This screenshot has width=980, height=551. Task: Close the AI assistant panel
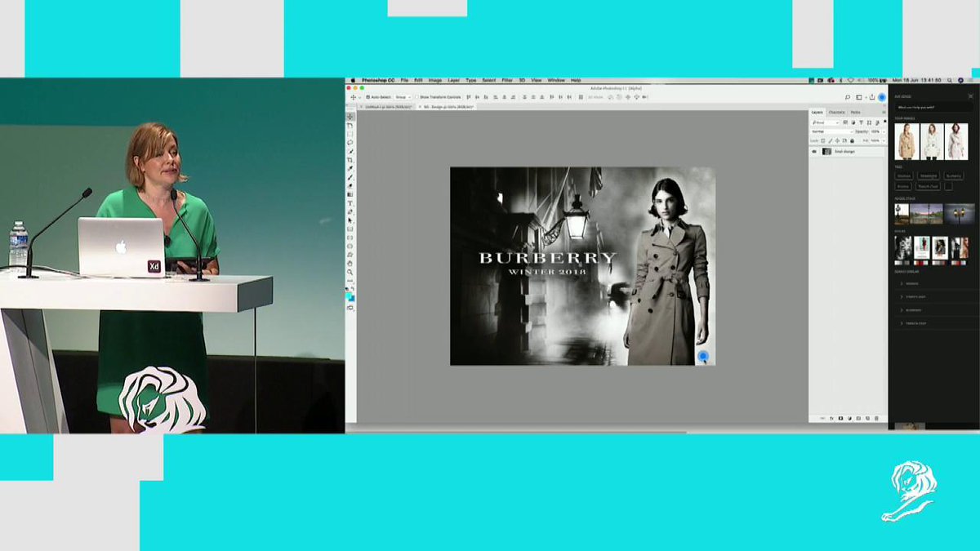coord(970,96)
